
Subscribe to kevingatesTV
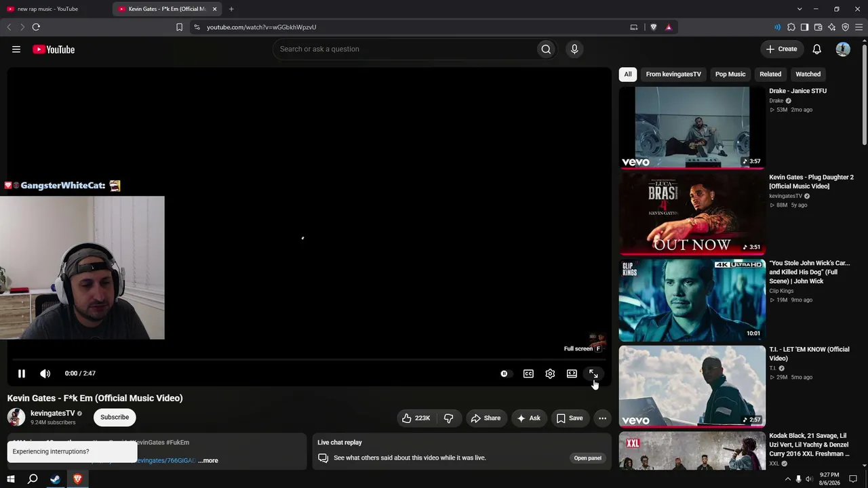point(115,417)
